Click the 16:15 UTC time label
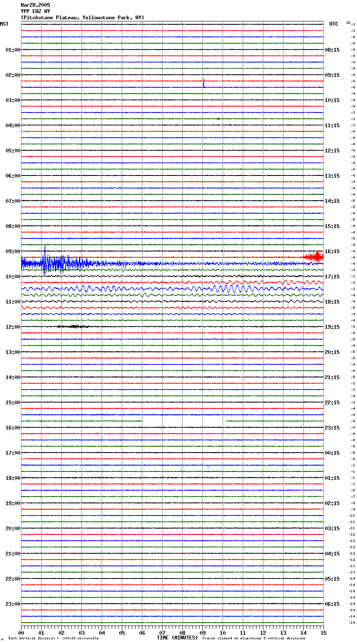 (x=332, y=251)
